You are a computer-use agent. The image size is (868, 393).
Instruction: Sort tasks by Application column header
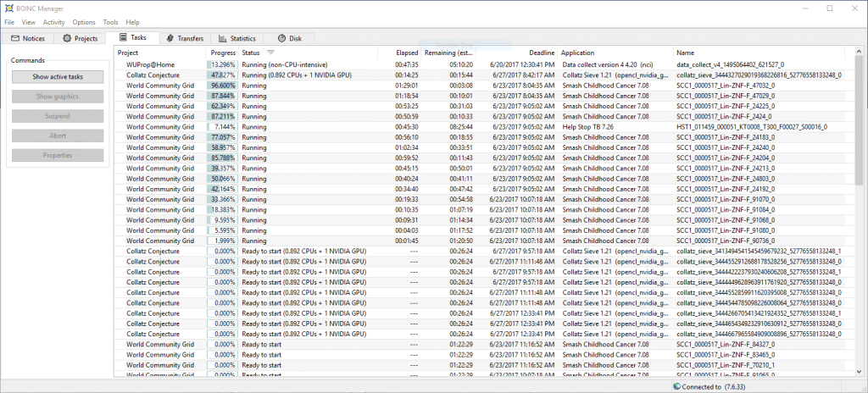tap(615, 53)
